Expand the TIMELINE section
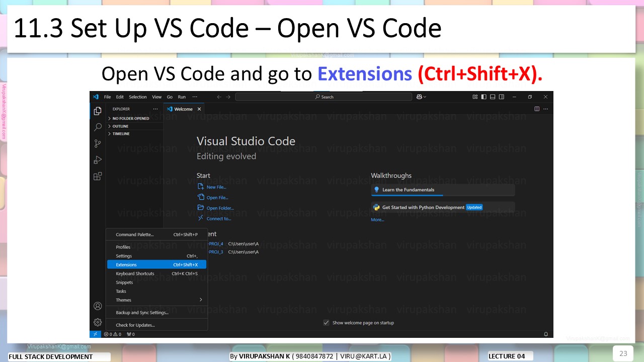The width and height of the screenshot is (644, 362). (135, 134)
